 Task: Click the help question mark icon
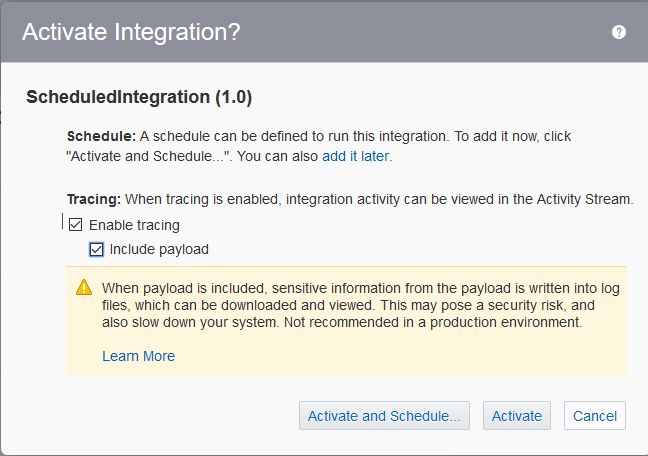(619, 32)
